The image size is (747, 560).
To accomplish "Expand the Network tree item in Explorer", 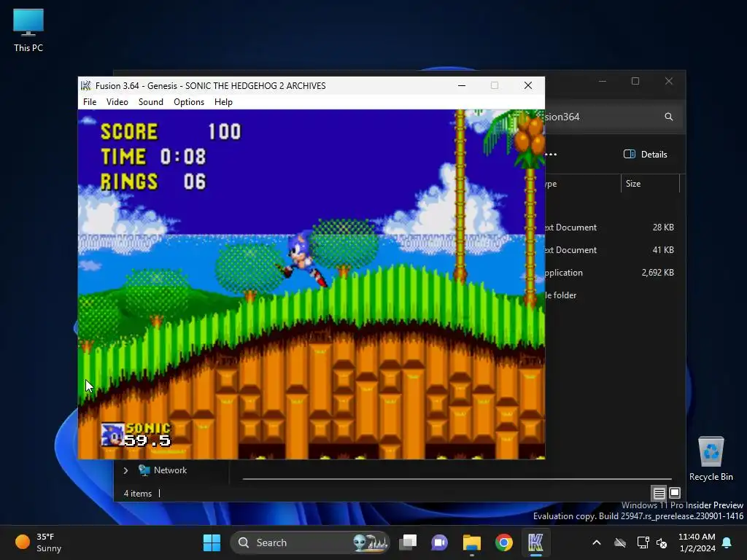I will (x=125, y=470).
